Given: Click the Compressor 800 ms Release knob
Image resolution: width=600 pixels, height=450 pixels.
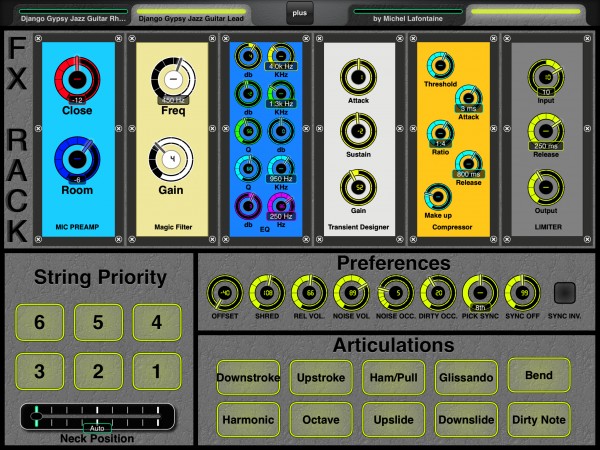Looking at the screenshot, I should coord(468,164).
